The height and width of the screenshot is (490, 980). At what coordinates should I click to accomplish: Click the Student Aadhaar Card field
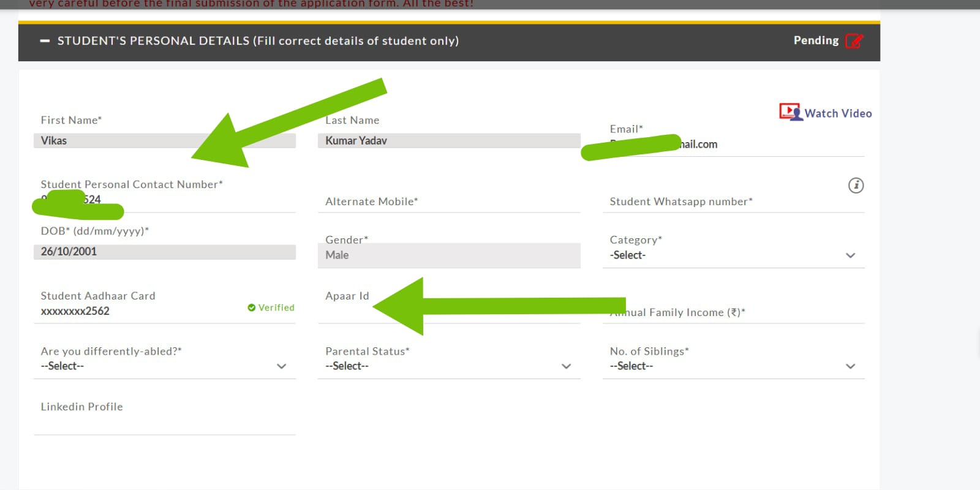tap(165, 311)
